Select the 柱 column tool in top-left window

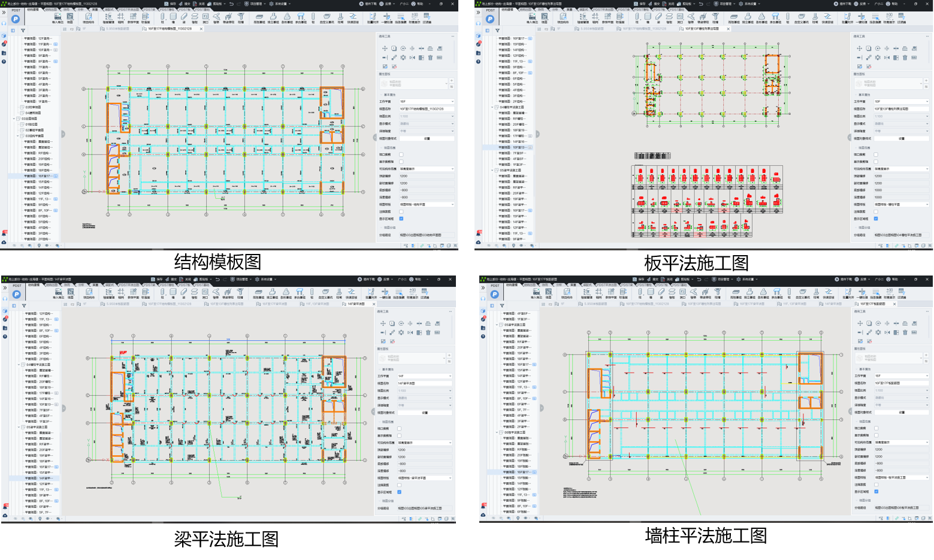(162, 18)
